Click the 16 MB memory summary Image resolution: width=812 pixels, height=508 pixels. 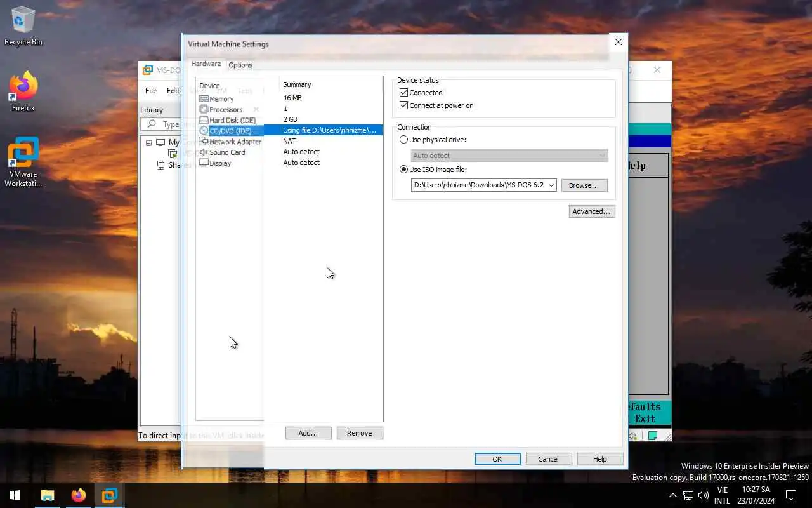pos(292,98)
